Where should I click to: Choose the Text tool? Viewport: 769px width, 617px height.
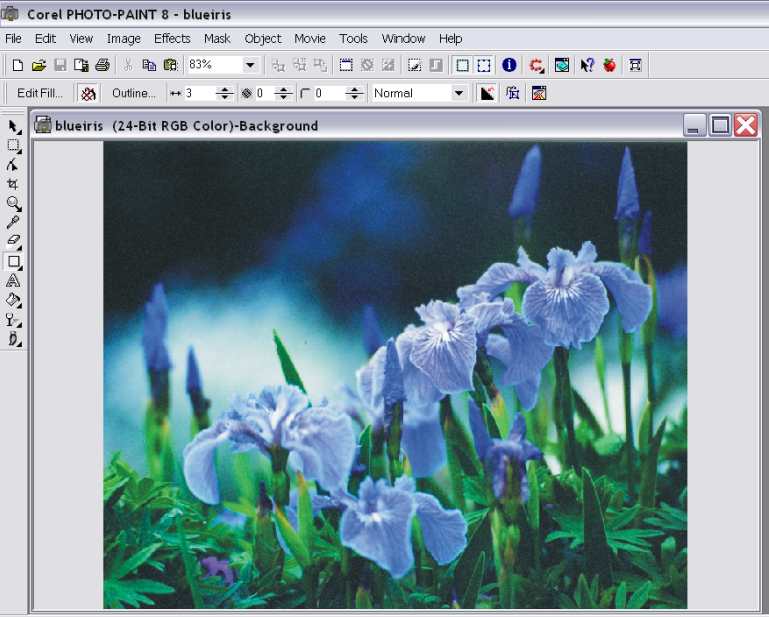tap(13, 281)
